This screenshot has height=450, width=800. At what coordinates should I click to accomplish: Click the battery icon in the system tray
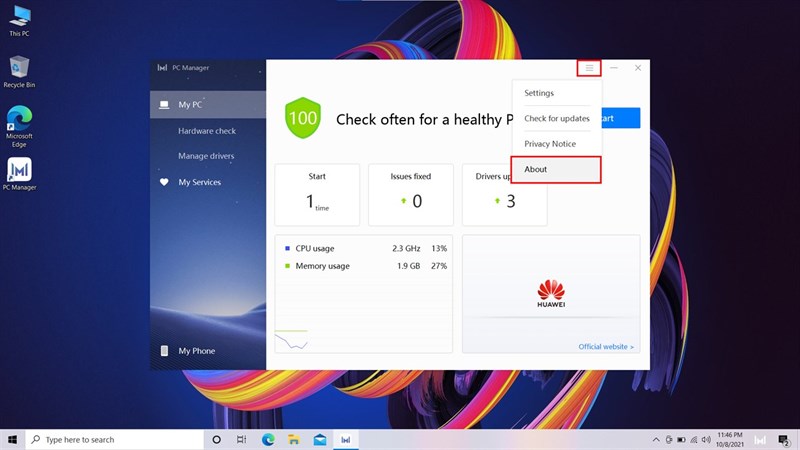pyautogui.click(x=681, y=439)
